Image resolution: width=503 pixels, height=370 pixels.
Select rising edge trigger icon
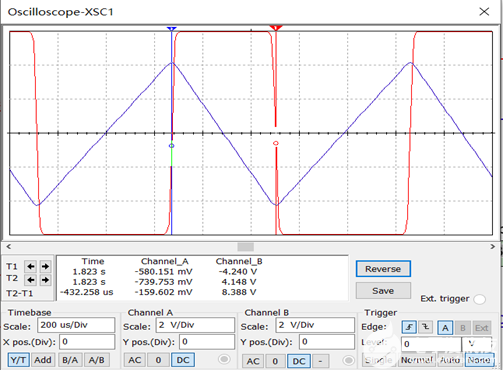(409, 327)
